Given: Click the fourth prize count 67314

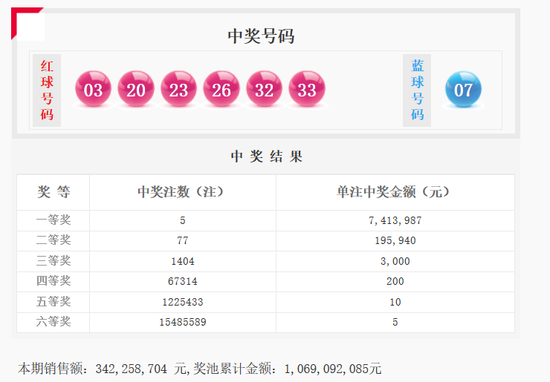Looking at the screenshot, I should tap(182, 281).
